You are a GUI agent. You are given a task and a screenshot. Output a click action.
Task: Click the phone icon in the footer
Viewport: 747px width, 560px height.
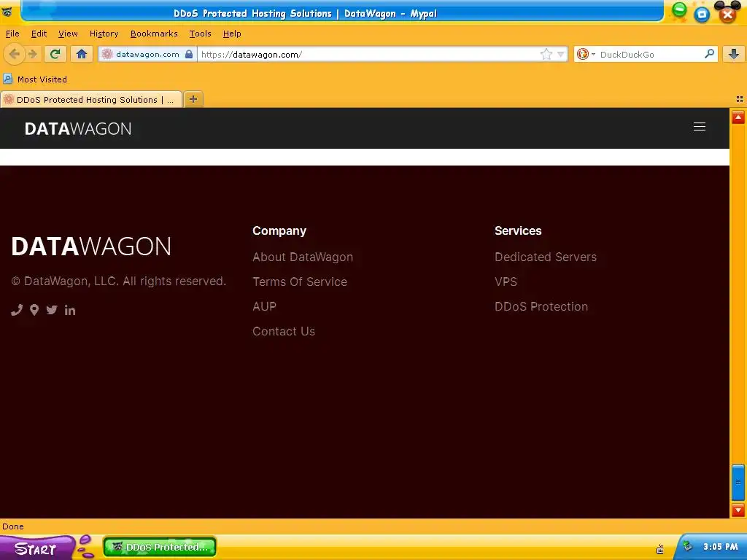click(17, 310)
